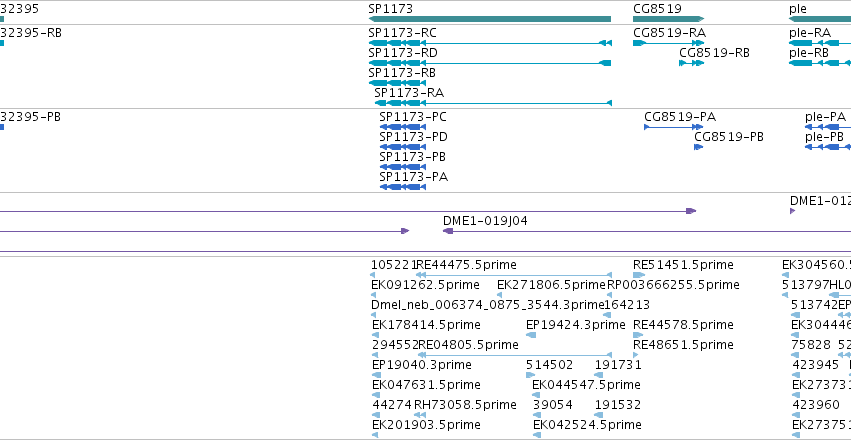Screen dimensions: 851x440
Task: Select the EK044547.5prime EST label
Action: (586, 385)
